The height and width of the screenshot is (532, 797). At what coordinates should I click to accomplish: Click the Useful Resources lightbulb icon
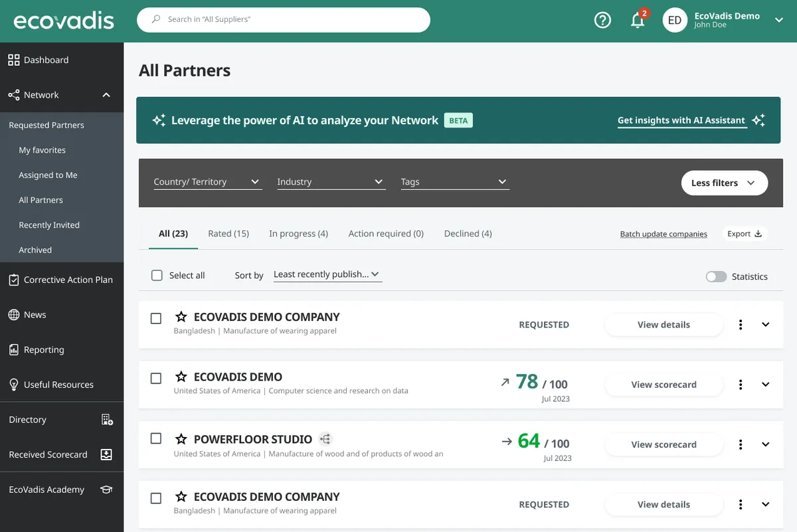click(x=14, y=385)
